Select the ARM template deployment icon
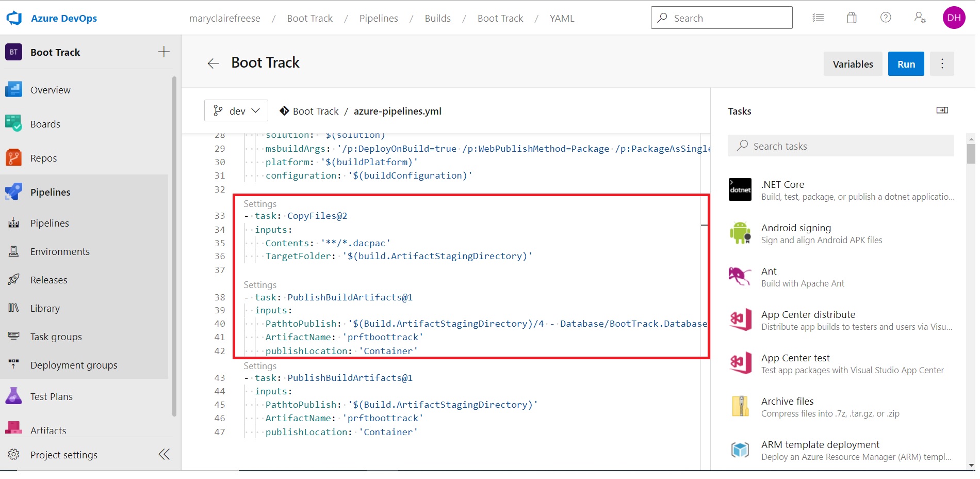This screenshot has width=980, height=479. tap(740, 450)
